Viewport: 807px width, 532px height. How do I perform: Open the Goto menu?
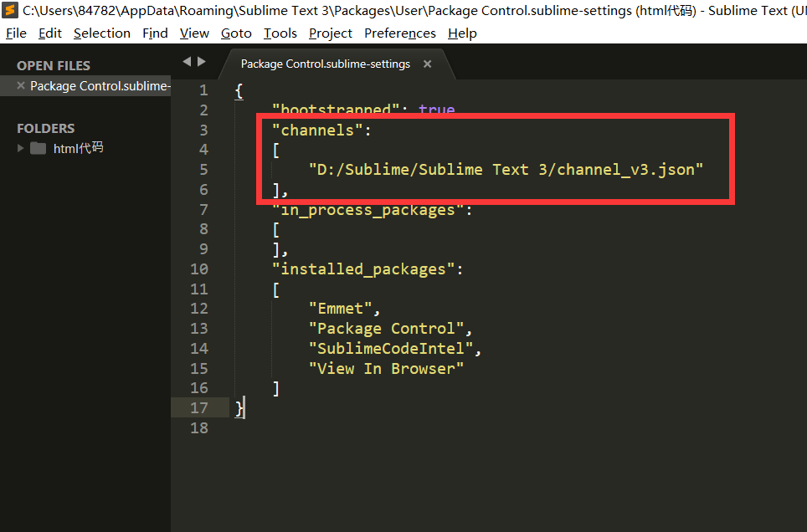[x=236, y=33]
